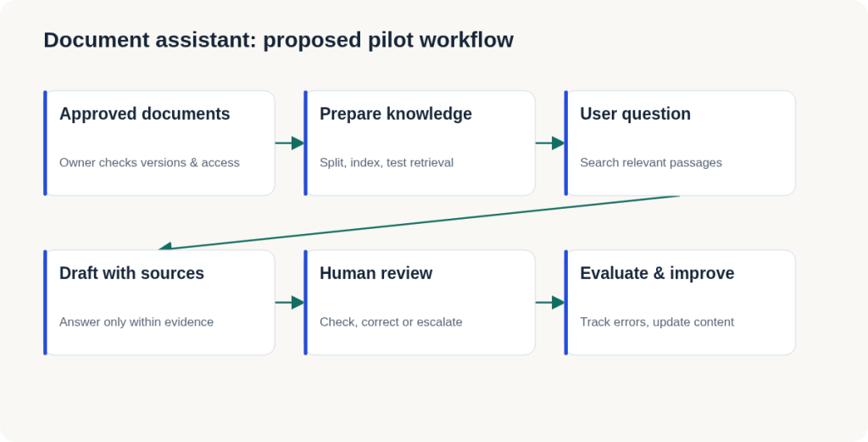The image size is (868, 442).
Task: Select the 'Prepare knowledge' heading
Action: [x=396, y=114]
